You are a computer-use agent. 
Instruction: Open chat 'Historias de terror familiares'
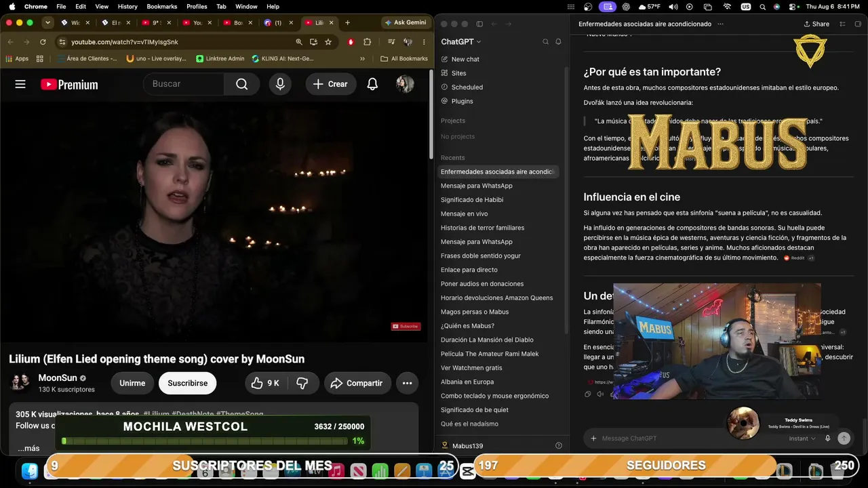click(482, 228)
